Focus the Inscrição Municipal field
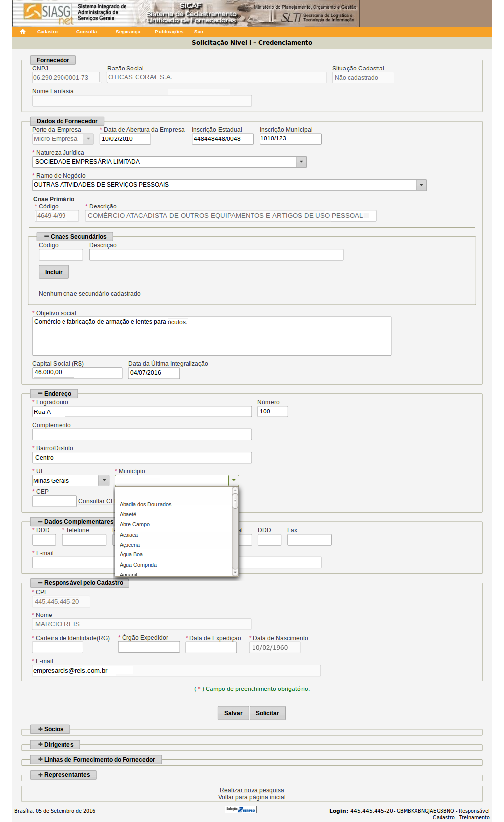The image size is (504, 822). [291, 139]
